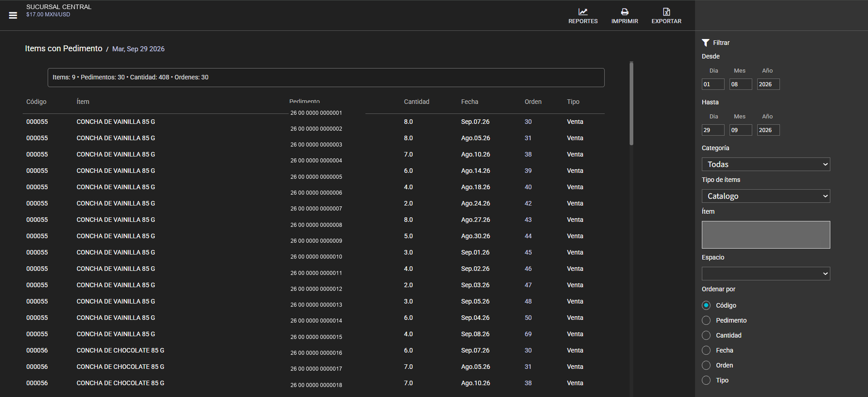Click the Cantidad column header
This screenshot has width=868, height=397.
(x=416, y=102)
